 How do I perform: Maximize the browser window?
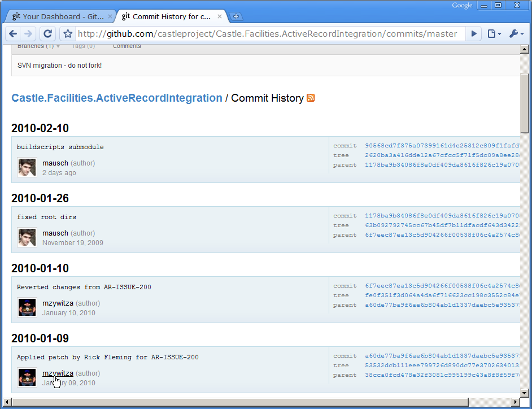(498, 5)
